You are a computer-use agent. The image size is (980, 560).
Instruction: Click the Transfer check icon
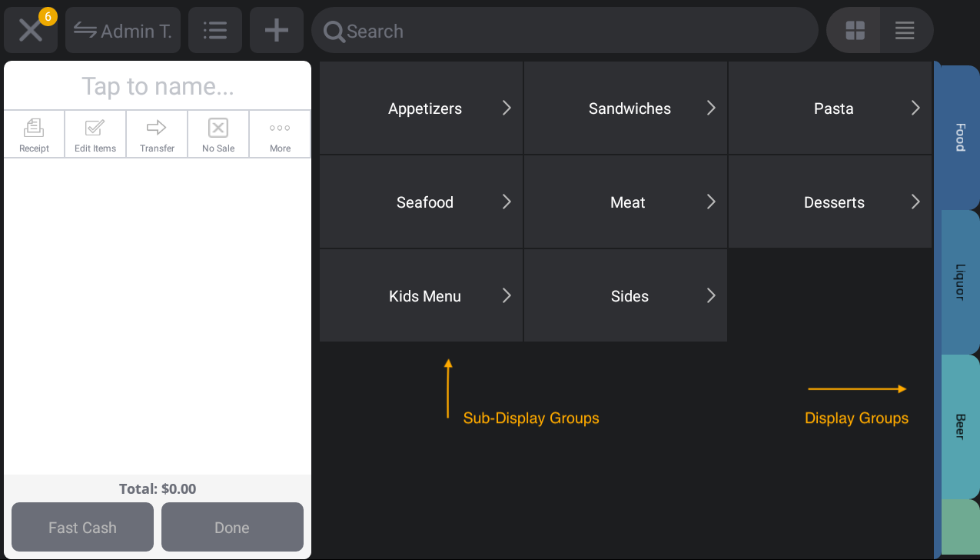click(x=157, y=134)
